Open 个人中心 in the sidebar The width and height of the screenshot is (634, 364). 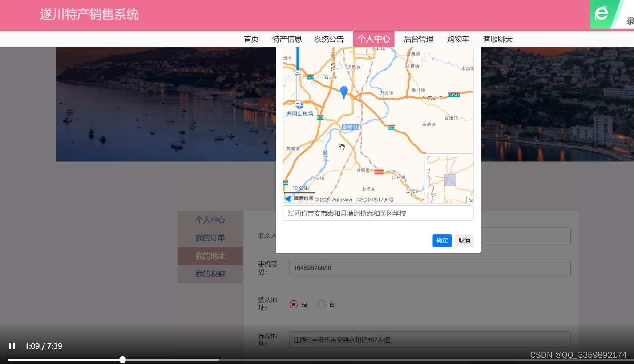(x=210, y=220)
